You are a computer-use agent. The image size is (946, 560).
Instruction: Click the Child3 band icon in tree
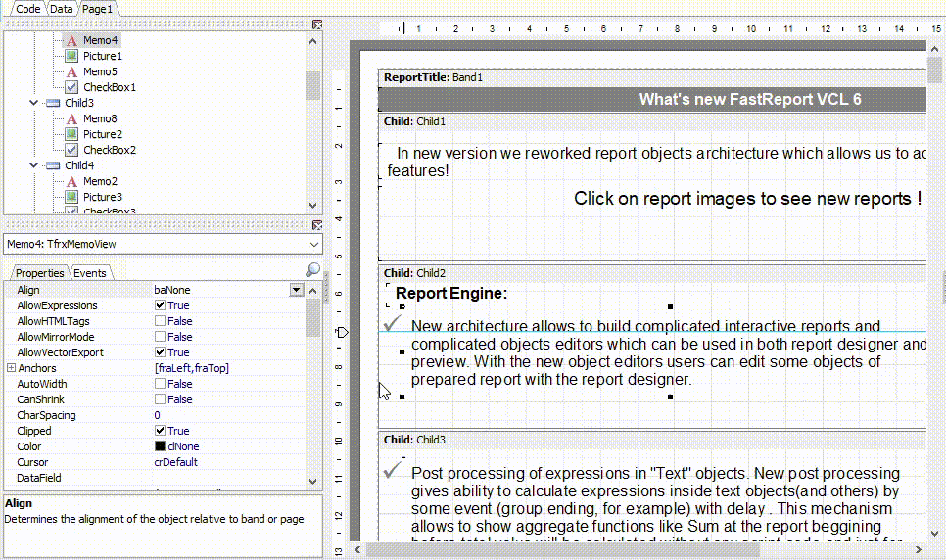coord(54,103)
